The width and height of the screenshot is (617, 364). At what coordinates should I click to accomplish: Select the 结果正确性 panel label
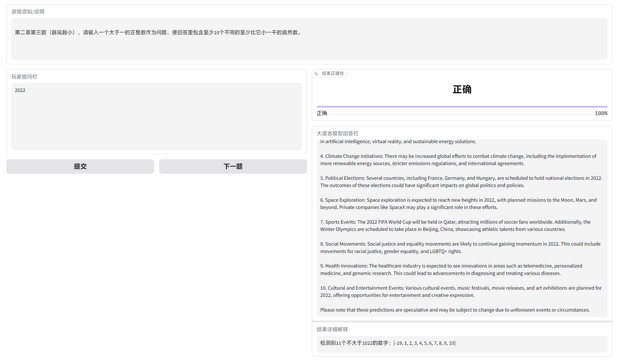coord(332,73)
